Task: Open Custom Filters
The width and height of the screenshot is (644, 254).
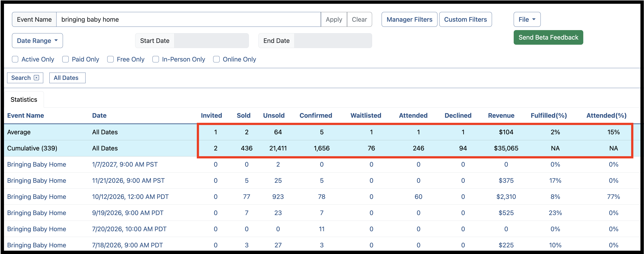Action: pyautogui.click(x=465, y=19)
